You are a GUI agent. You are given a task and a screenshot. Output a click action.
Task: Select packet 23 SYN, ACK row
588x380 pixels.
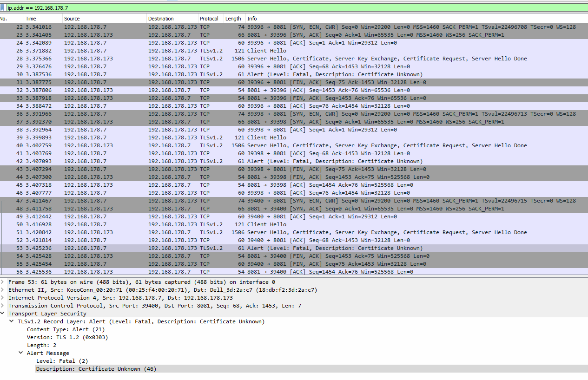294,35
